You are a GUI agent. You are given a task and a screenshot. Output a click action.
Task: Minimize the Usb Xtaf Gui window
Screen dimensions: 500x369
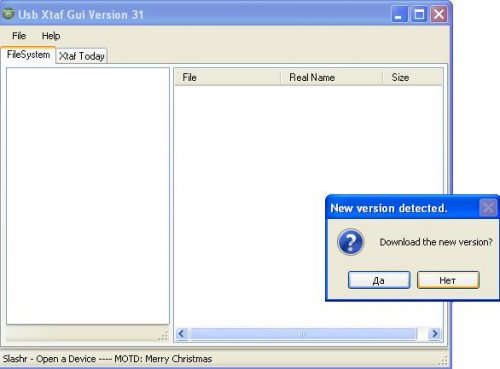(x=399, y=14)
